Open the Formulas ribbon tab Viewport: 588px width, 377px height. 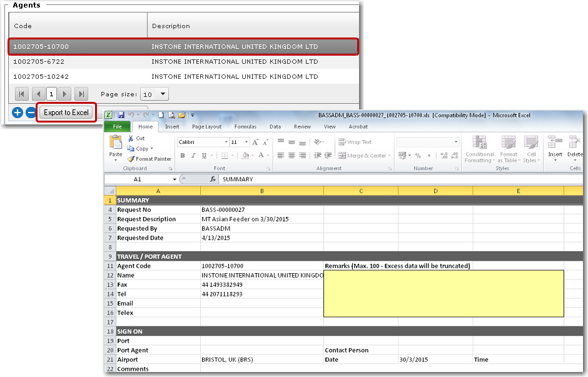click(245, 126)
